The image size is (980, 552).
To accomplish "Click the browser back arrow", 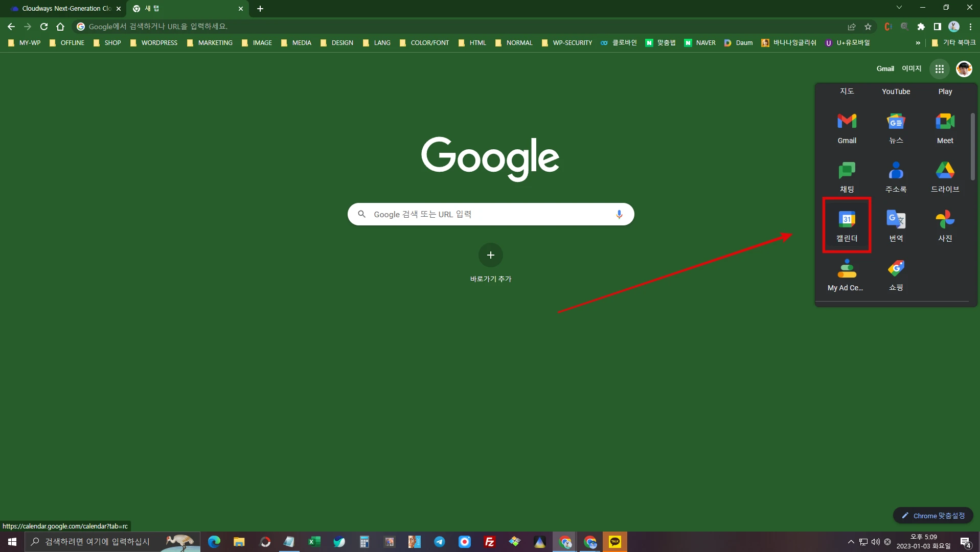I will click(x=11, y=27).
